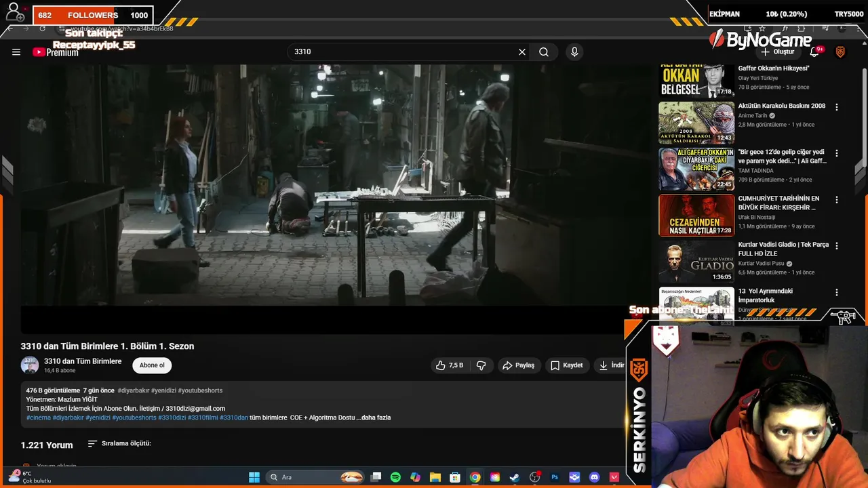
Task: Open the #cinema hashtag link
Action: click(x=39, y=418)
